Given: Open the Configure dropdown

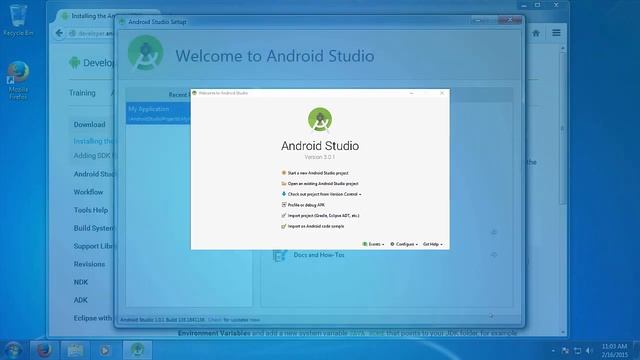Looking at the screenshot, I should [x=404, y=244].
